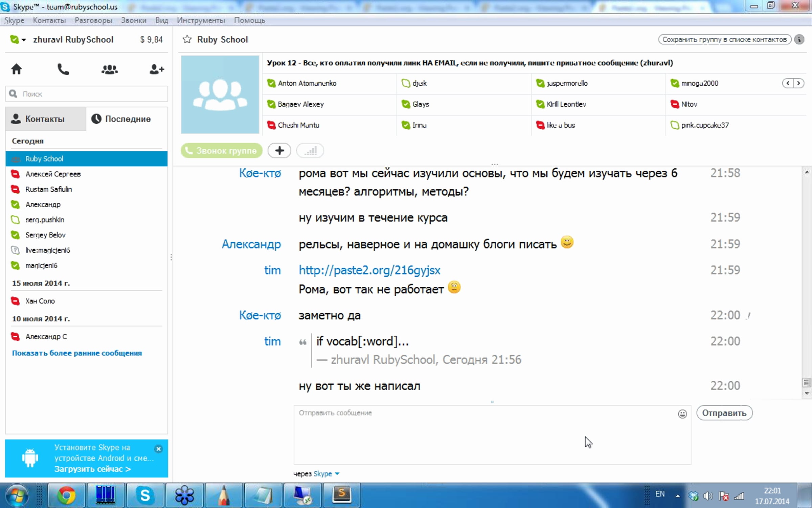812x508 pixels.
Task: Click the EN language indicator in tray
Action: point(660,494)
